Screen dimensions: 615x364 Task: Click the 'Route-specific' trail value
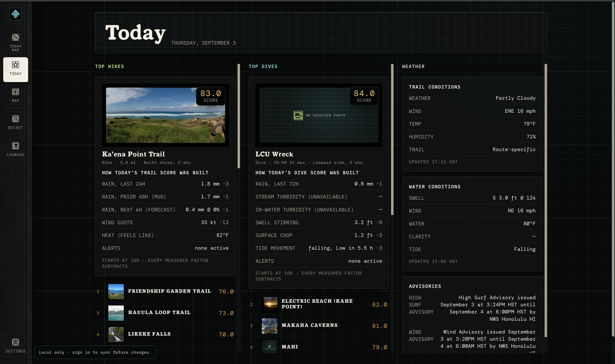pyautogui.click(x=514, y=149)
